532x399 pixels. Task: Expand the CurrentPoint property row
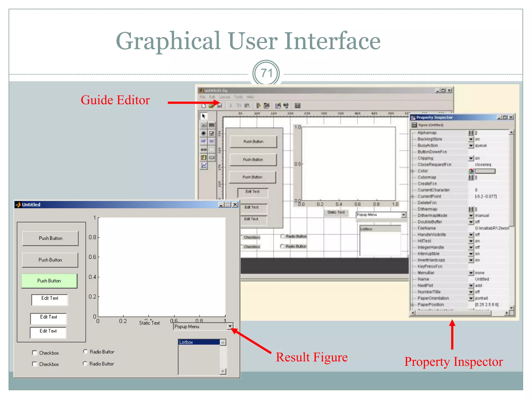coord(413,196)
